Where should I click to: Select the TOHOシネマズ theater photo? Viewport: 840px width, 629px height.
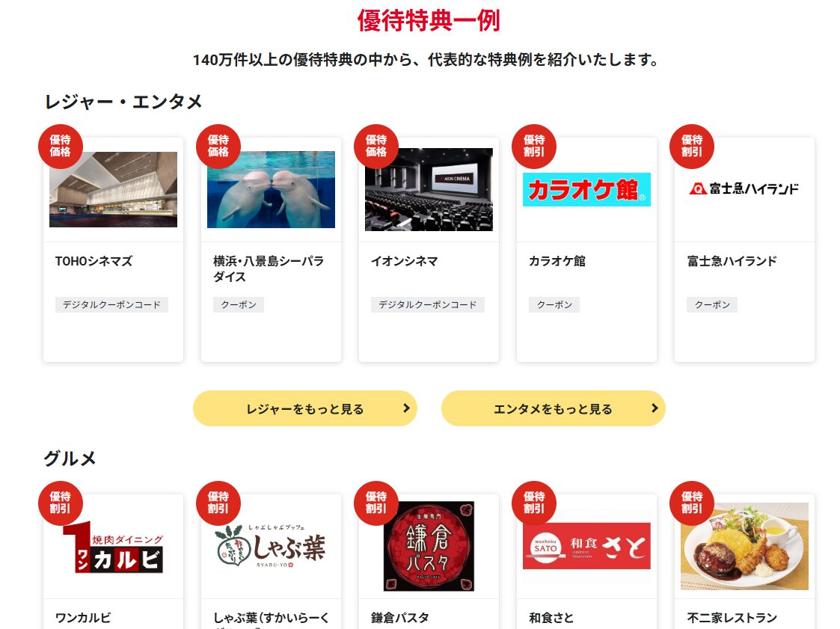click(113, 189)
